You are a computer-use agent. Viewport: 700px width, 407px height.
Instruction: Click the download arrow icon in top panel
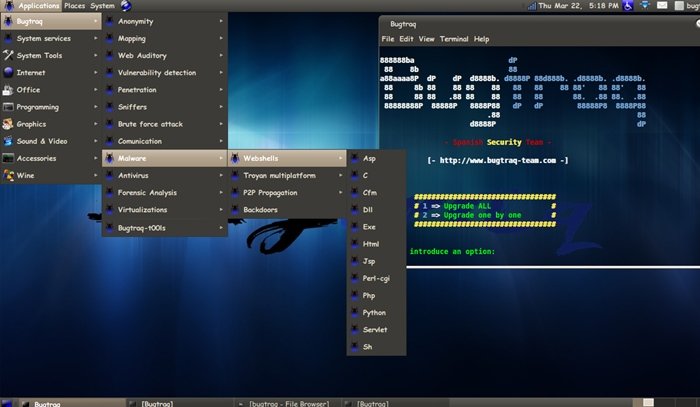[645, 5]
